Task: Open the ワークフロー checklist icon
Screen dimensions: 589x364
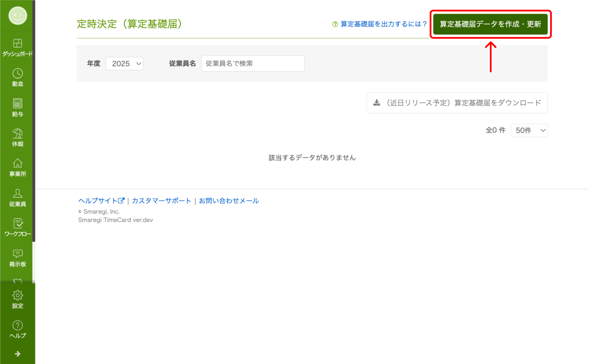Action: [x=18, y=223]
